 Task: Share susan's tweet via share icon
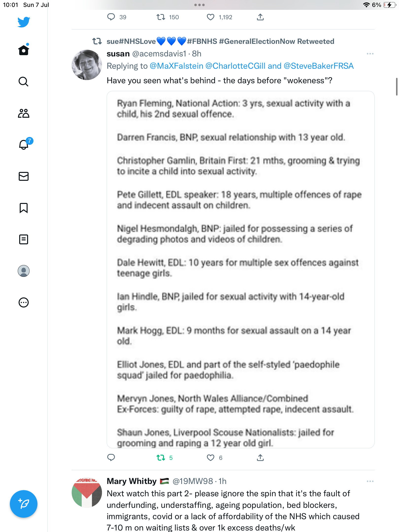[260, 458]
